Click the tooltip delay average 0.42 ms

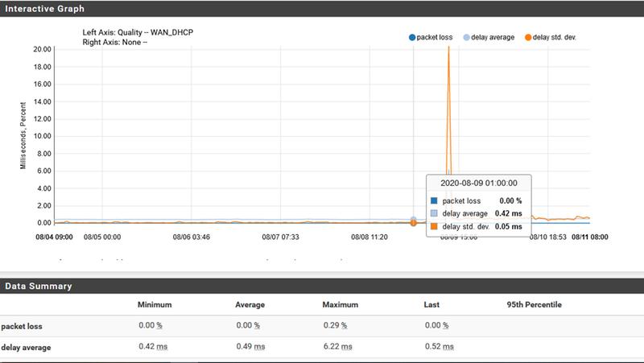pyautogui.click(x=477, y=213)
